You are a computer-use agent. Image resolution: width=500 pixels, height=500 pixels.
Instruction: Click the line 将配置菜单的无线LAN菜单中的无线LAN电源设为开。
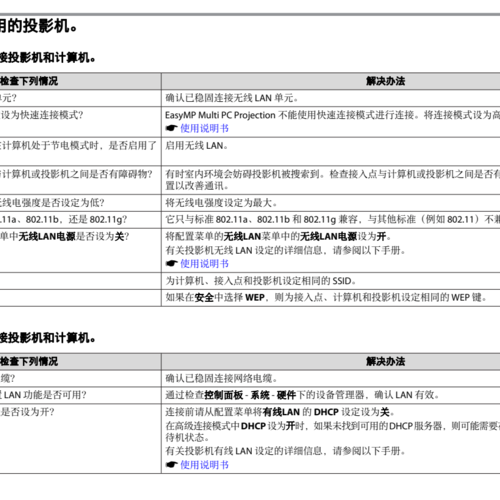click(x=278, y=237)
